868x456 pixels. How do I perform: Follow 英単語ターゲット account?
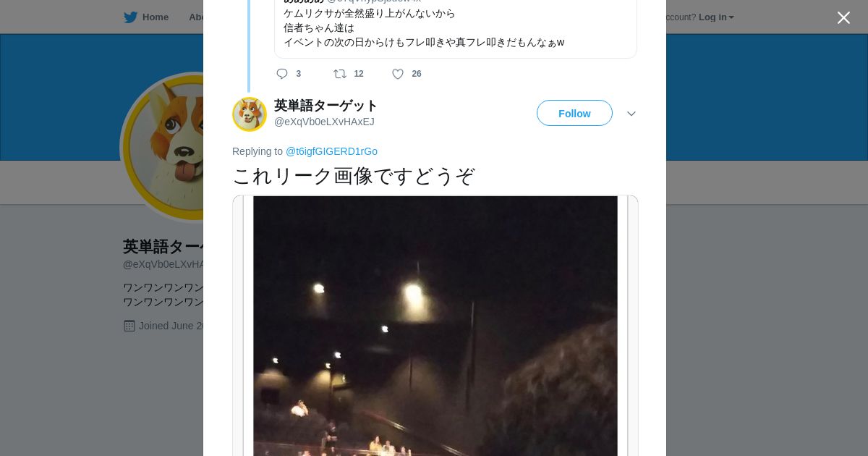574,113
